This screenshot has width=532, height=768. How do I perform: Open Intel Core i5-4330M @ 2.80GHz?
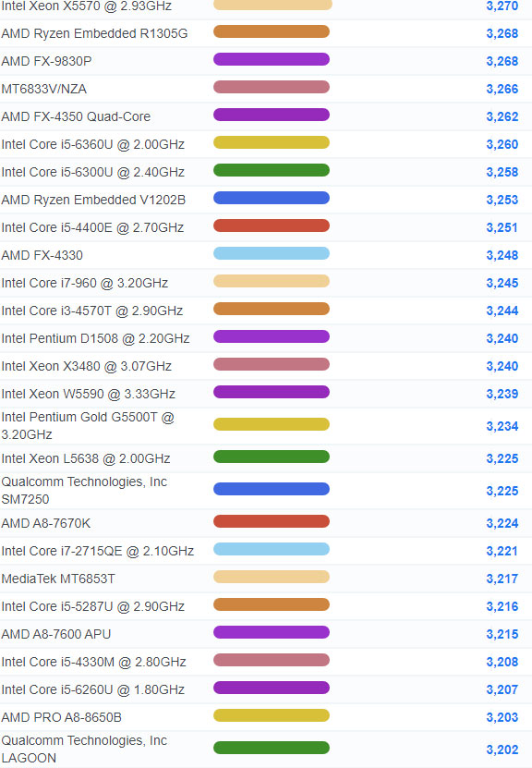[94, 662]
